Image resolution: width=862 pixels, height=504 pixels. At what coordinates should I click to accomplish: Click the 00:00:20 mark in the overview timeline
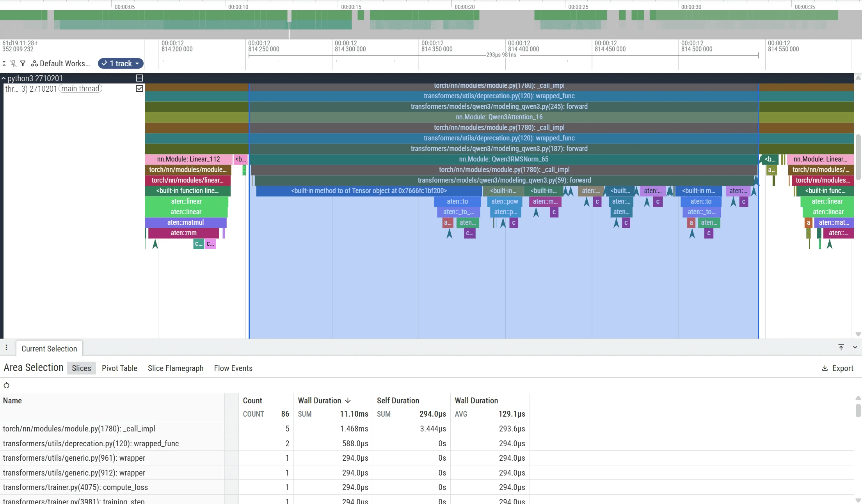pyautogui.click(x=464, y=7)
